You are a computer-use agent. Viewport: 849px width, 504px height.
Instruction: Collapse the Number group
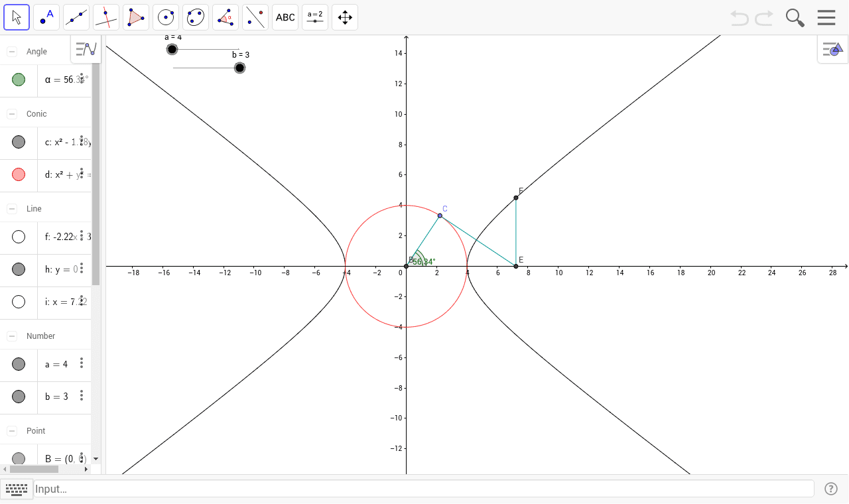point(11,336)
